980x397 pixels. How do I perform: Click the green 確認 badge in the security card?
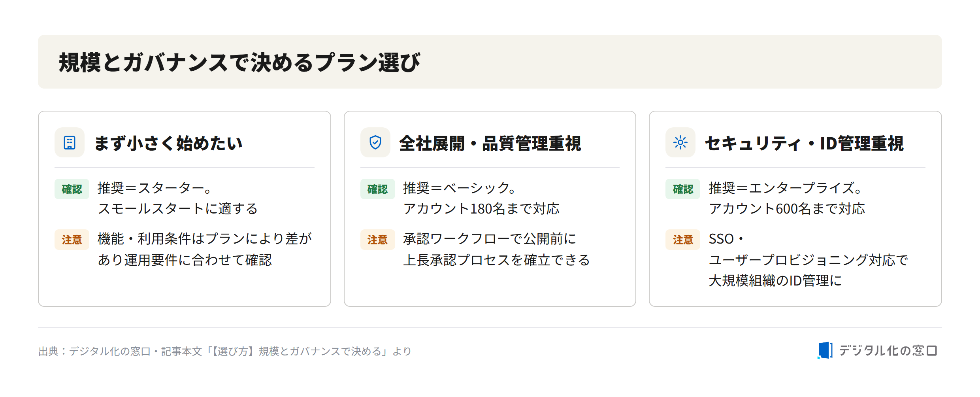click(x=683, y=189)
